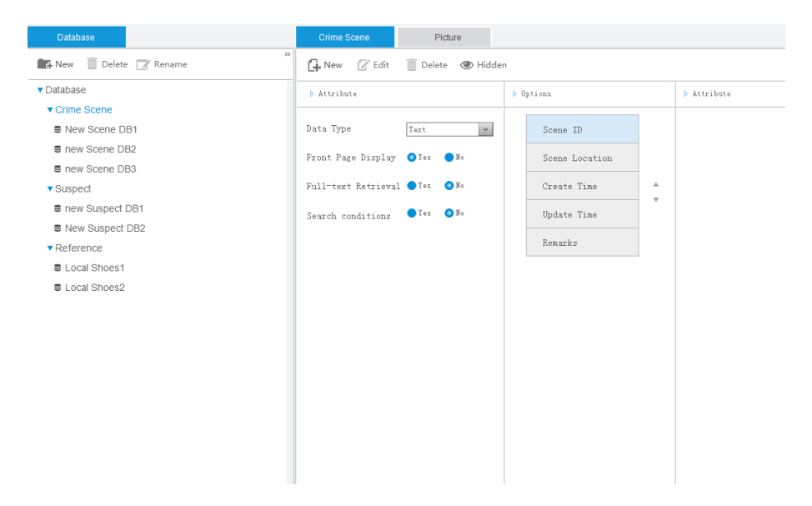Screen dimensions: 812x506
Task: Click the New attribute icon in Crime Scene toolbar
Action: tap(314, 65)
